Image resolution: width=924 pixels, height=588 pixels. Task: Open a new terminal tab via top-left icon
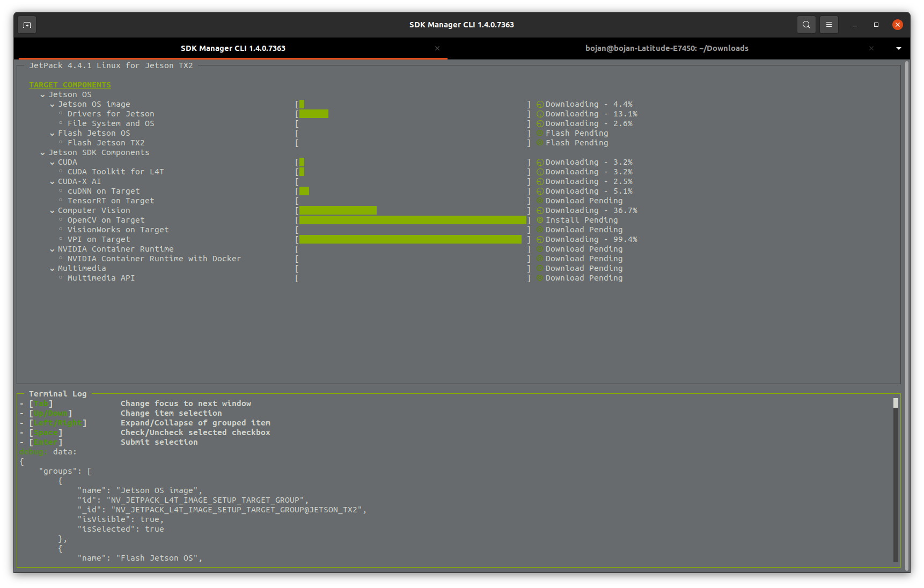click(27, 24)
